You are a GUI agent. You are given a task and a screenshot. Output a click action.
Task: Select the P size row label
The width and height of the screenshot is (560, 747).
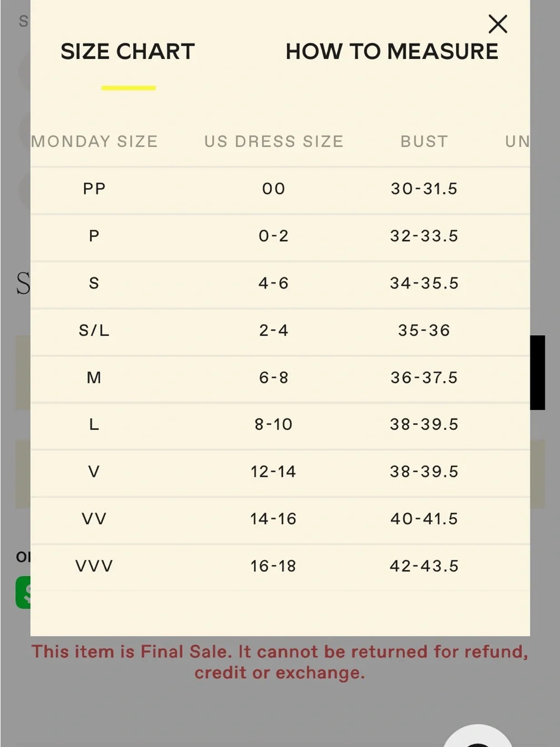coord(94,236)
